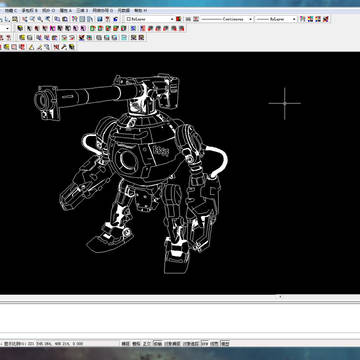This screenshot has width=360, height=360.
Task: Click the cannon barrel of the robot drawing
Action: coord(90,95)
